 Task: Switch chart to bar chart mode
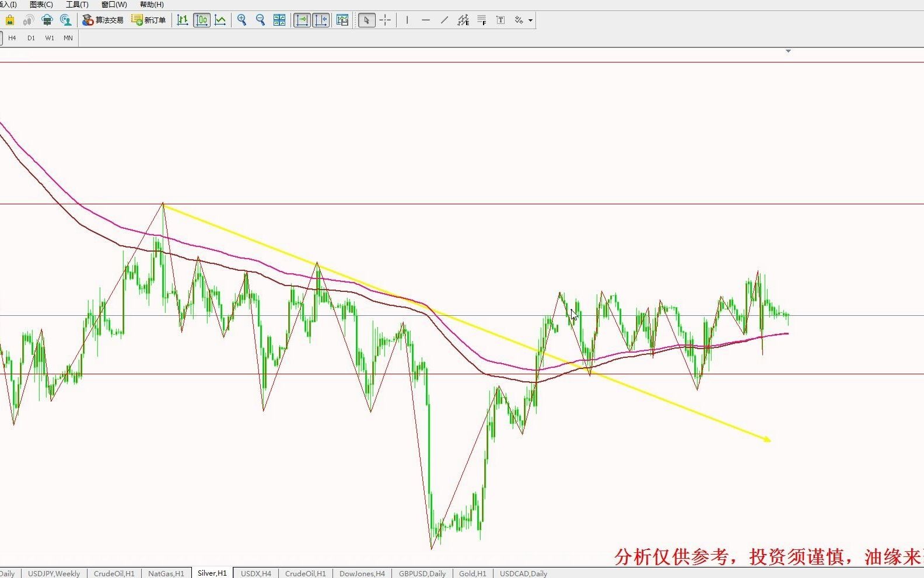(x=183, y=20)
